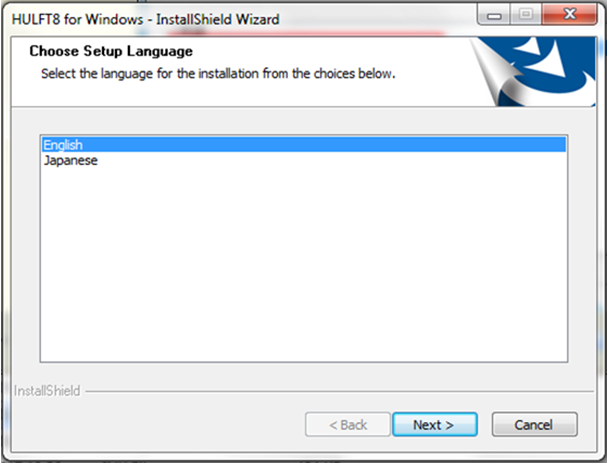Select English in the language list
The height and width of the screenshot is (463, 608).
click(62, 145)
